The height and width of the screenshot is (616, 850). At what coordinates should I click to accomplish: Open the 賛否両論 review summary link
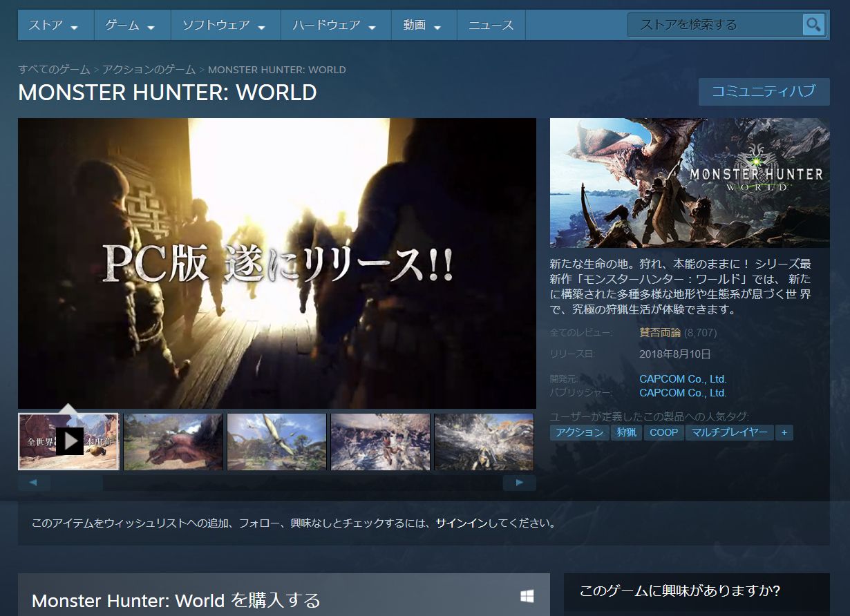click(660, 333)
